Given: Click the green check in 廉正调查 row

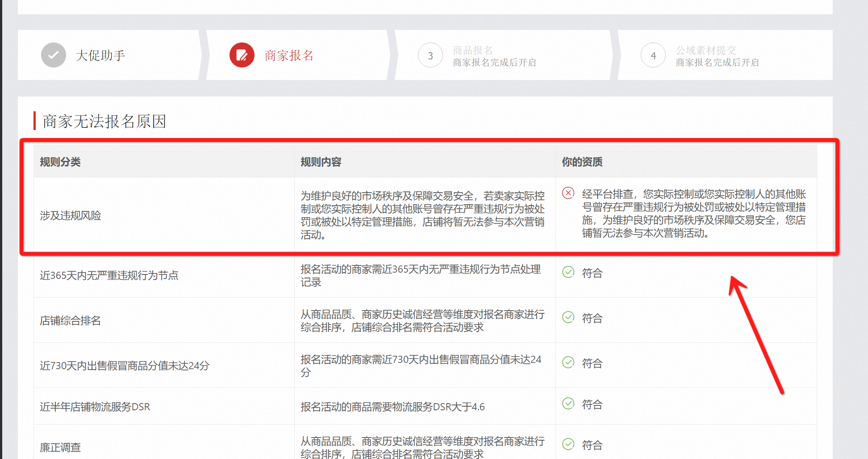Looking at the screenshot, I should click(568, 444).
